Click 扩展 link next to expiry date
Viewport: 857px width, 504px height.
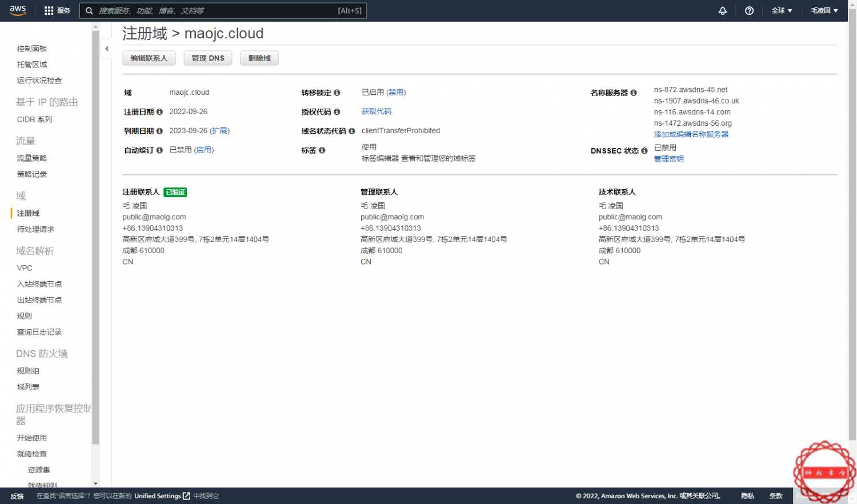click(x=219, y=131)
